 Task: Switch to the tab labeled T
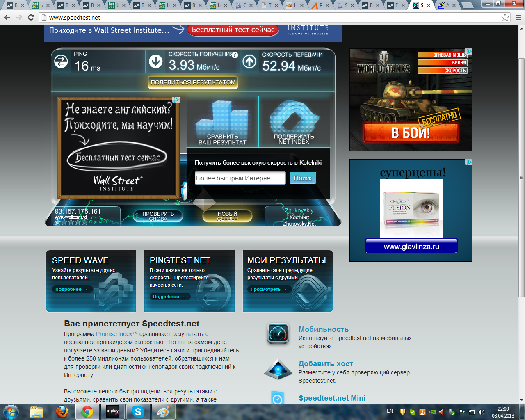(x=270, y=5)
